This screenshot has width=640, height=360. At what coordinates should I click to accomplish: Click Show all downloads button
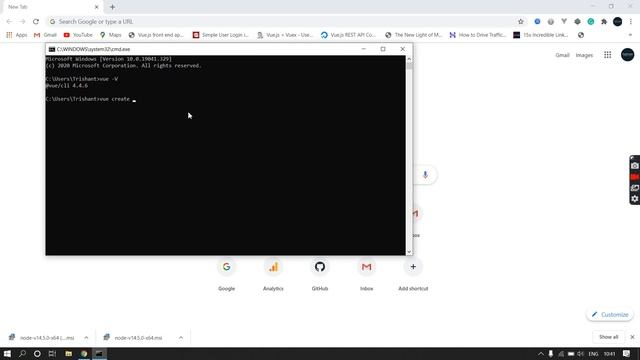point(609,337)
